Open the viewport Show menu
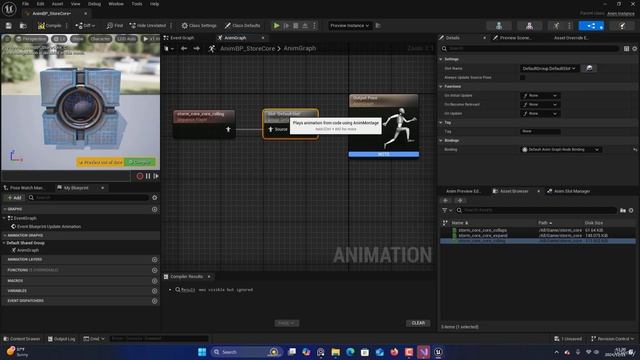The width and height of the screenshot is (640, 360). click(77, 39)
